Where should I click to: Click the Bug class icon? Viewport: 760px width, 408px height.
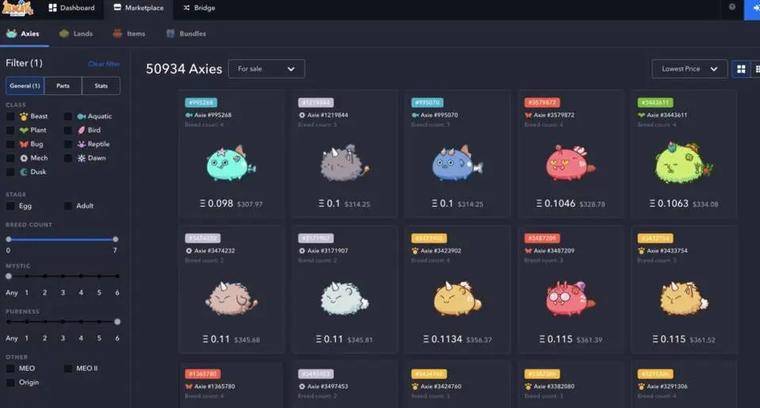pyautogui.click(x=24, y=144)
